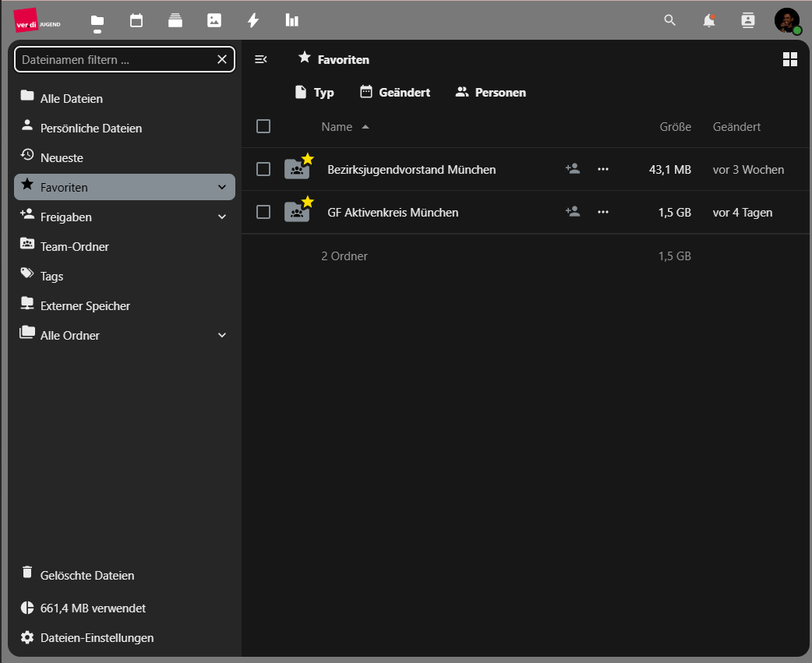Open the Personen filter
This screenshot has width=812, height=663.
point(490,92)
